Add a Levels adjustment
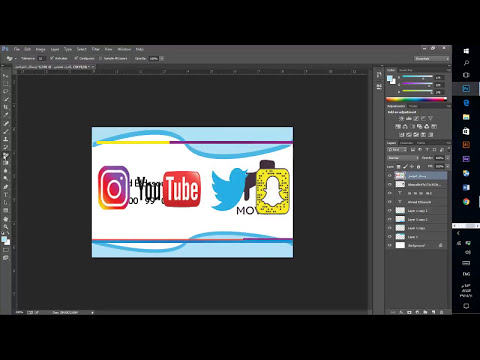 click(x=409, y=119)
